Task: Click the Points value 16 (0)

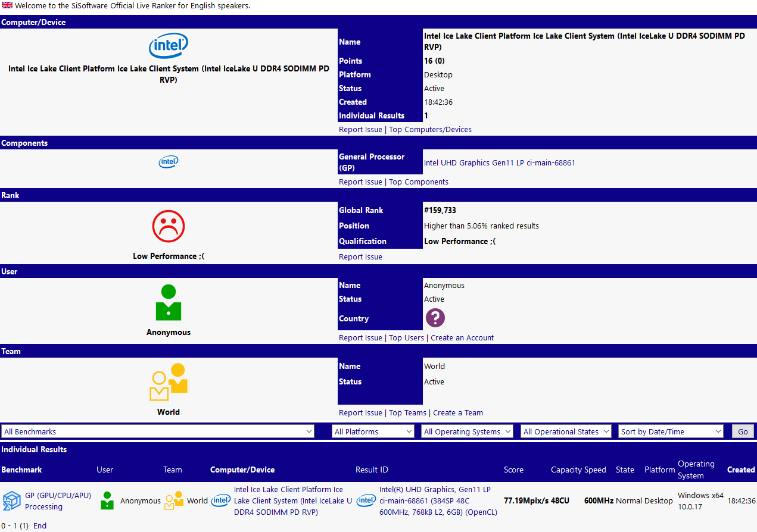Action: [434, 61]
